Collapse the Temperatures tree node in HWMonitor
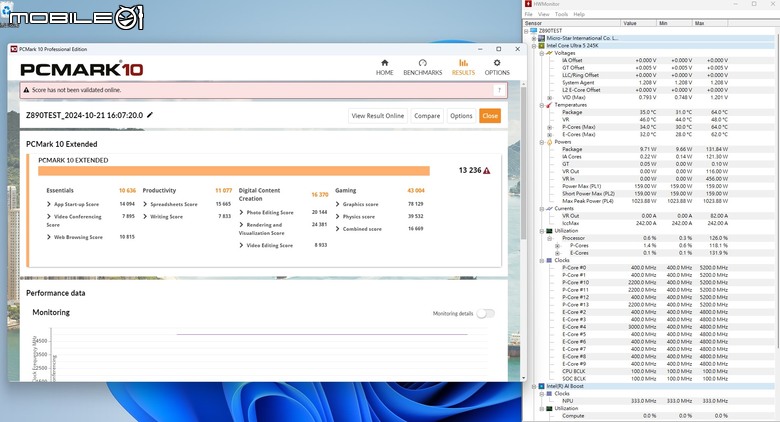780x422 pixels. (542, 106)
